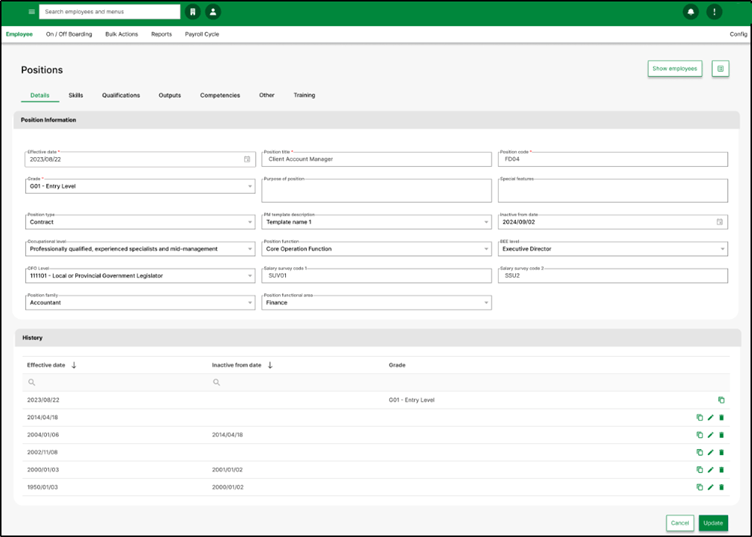Image resolution: width=752 pixels, height=537 pixels.
Task: Delete the 2002/11/08 history record
Action: [x=721, y=452]
